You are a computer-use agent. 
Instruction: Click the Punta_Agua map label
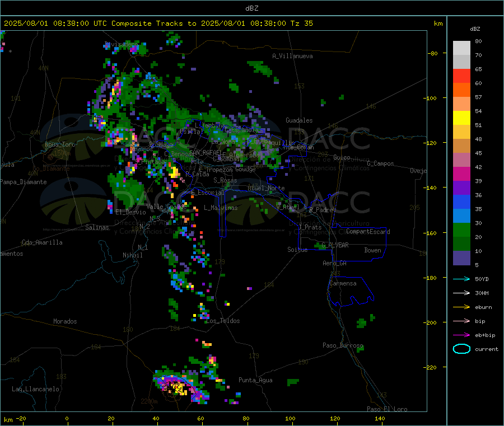point(255,380)
